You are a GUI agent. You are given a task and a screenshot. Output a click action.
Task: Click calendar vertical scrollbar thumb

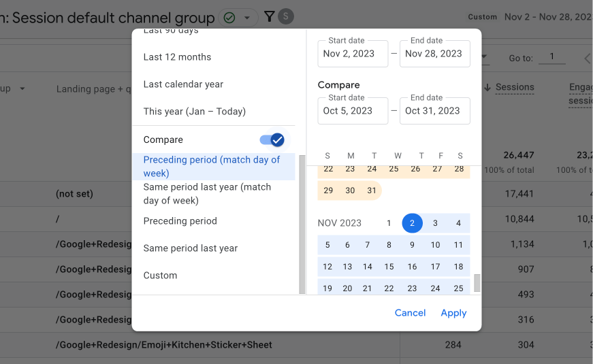(477, 283)
